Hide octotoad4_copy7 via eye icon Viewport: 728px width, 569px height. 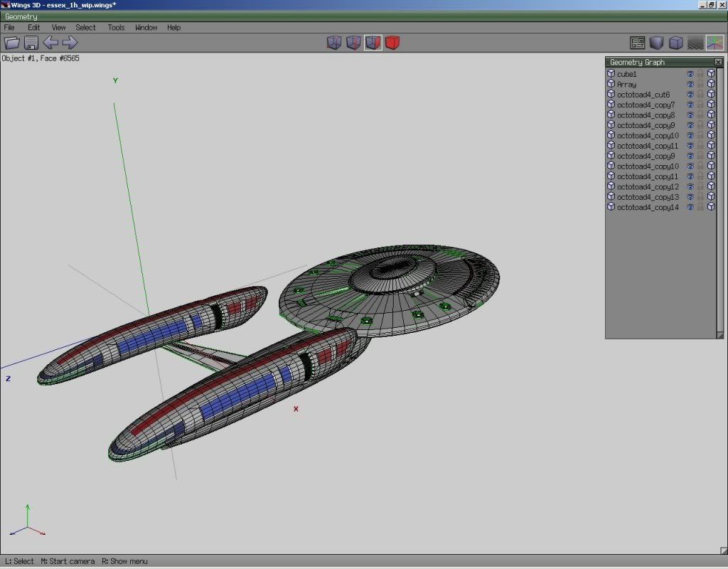coord(690,105)
